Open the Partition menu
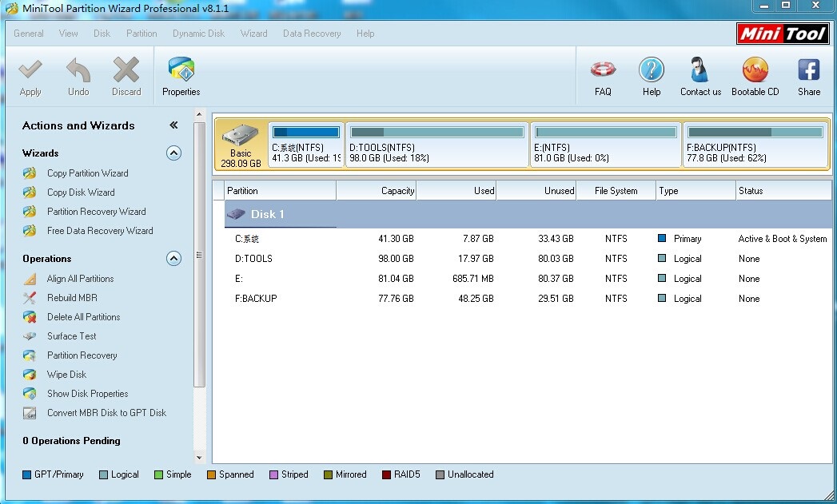 141,34
